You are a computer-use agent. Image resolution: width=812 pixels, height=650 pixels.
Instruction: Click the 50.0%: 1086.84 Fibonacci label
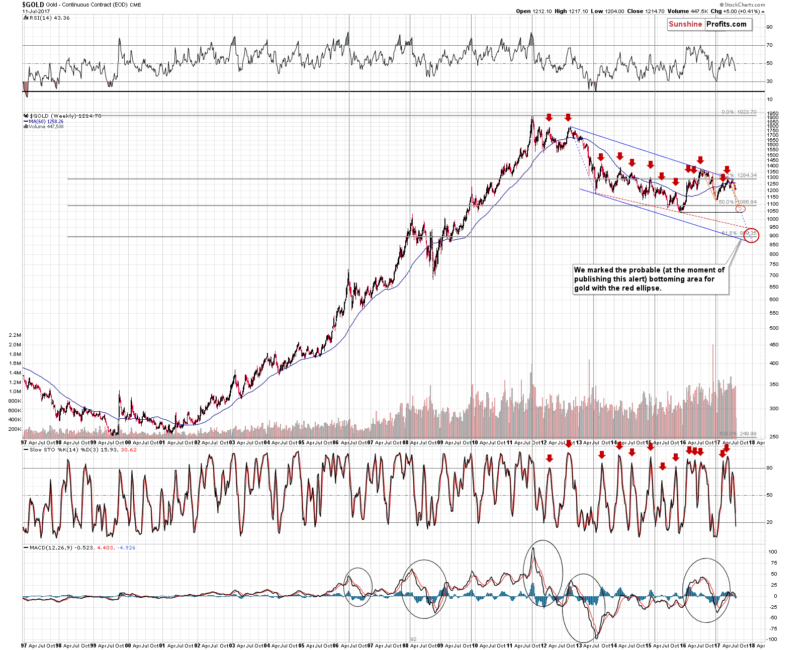(x=738, y=202)
